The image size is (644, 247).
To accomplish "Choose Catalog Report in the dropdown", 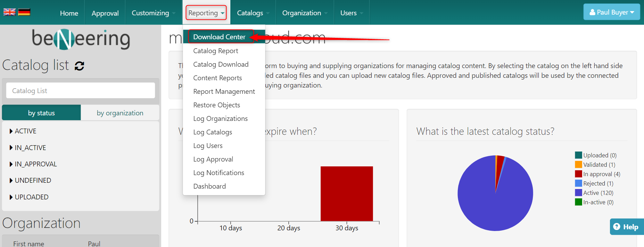I will 215,51.
